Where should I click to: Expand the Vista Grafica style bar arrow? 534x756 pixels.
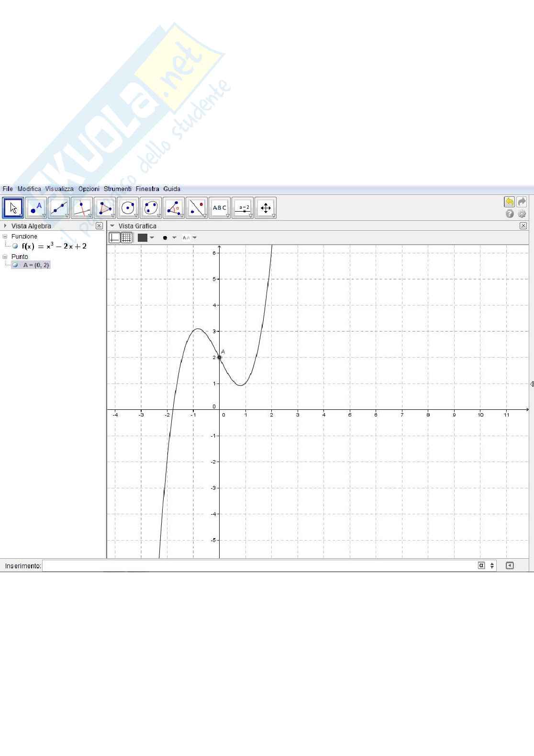click(112, 226)
